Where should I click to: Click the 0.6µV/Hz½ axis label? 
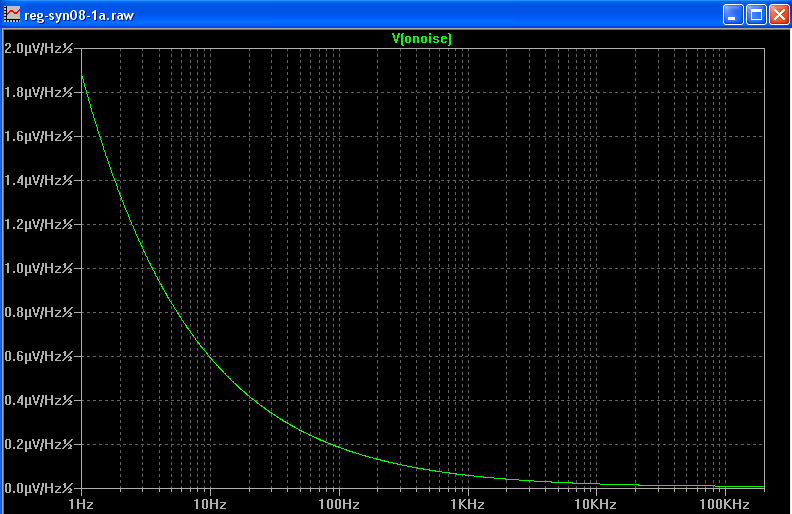[38, 356]
